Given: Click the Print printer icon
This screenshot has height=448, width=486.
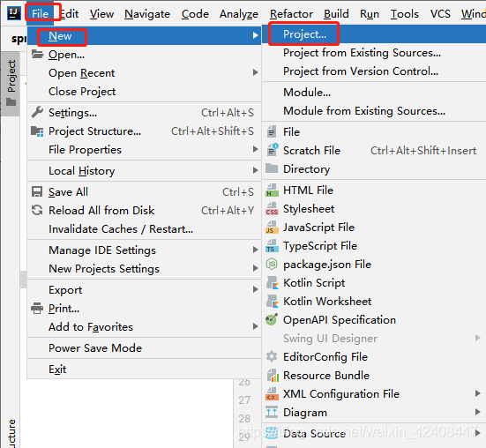Looking at the screenshot, I should pos(37,309).
